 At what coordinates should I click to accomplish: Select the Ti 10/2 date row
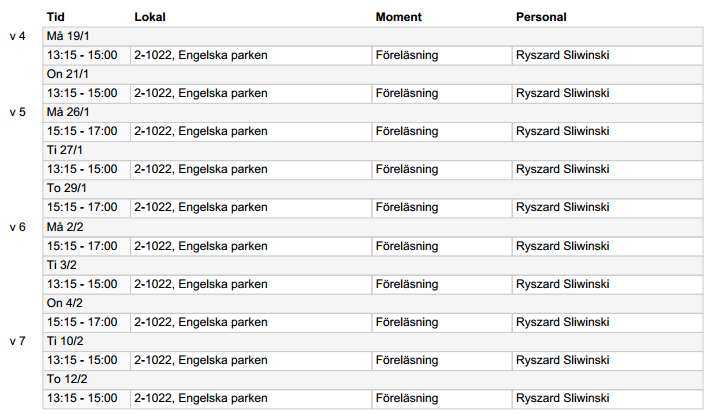point(373,341)
